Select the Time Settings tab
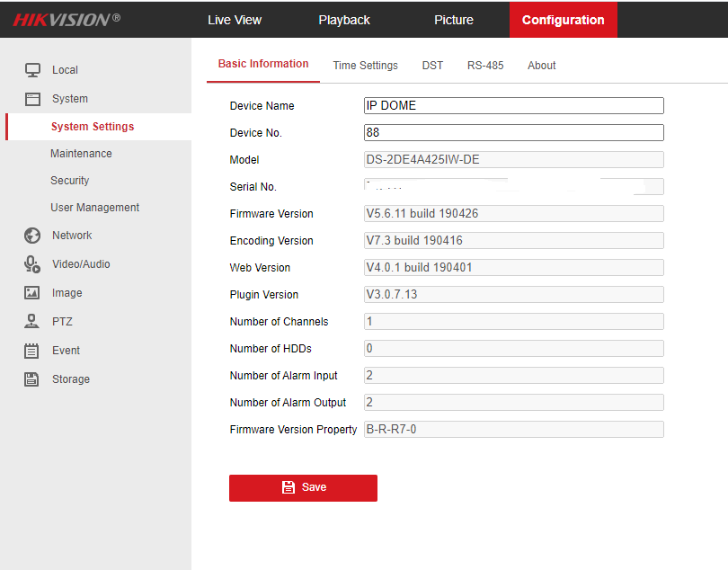This screenshot has height=570, width=728. coord(365,66)
